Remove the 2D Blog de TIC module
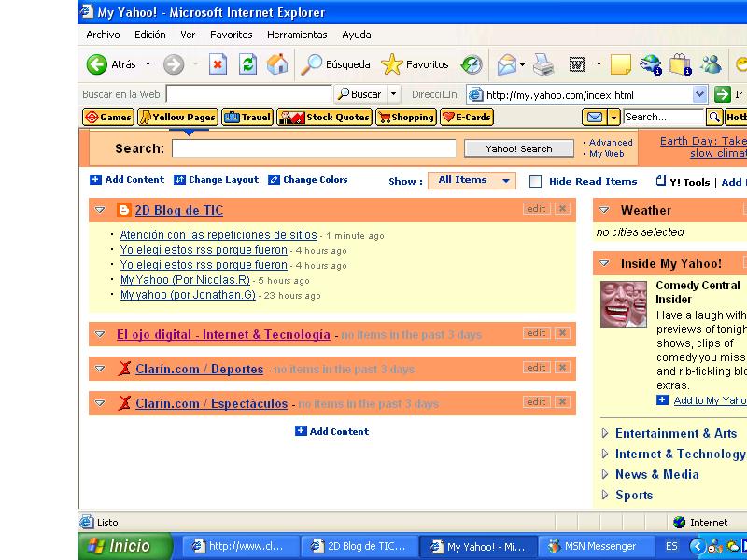The image size is (747, 560). (x=563, y=208)
